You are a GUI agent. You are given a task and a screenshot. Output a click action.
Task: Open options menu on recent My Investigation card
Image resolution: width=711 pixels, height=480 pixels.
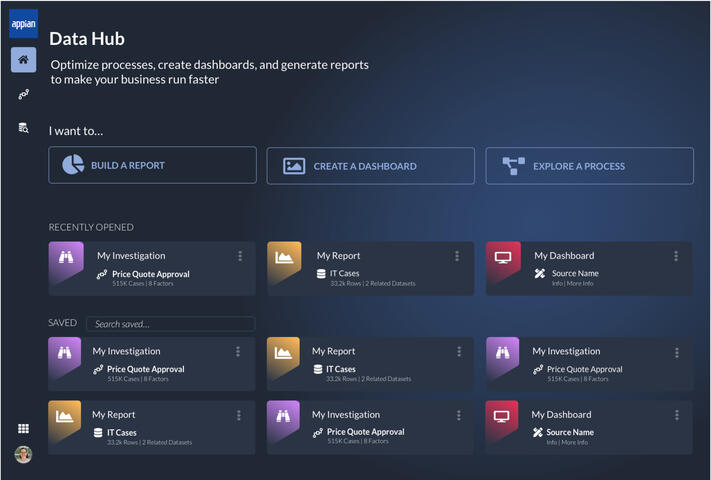(x=240, y=256)
